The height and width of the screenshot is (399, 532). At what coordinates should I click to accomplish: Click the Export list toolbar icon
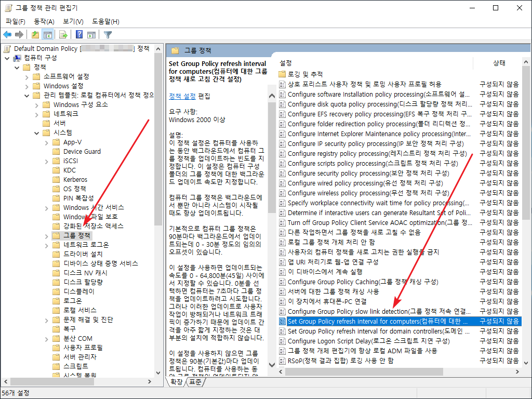click(63, 34)
